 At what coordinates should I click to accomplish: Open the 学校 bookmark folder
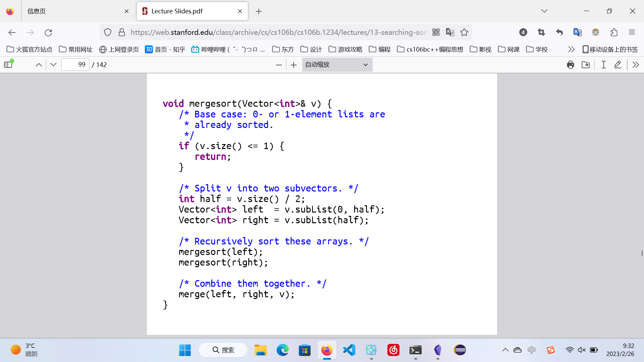tap(537, 49)
